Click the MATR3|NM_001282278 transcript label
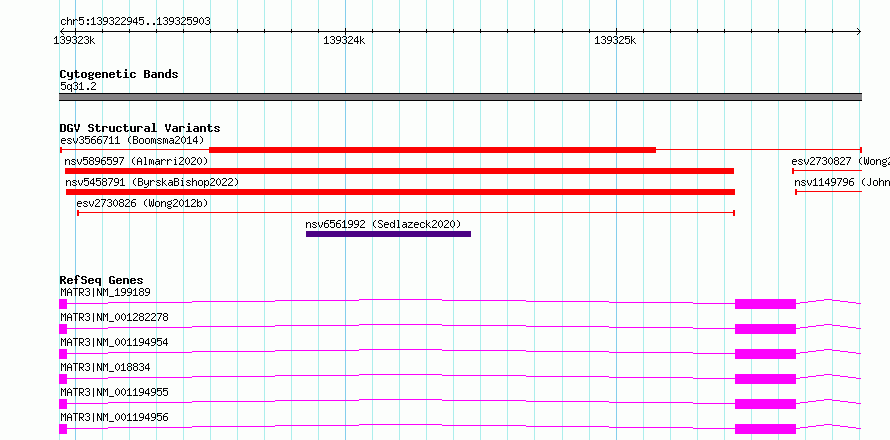890x440 pixels. [x=114, y=317]
